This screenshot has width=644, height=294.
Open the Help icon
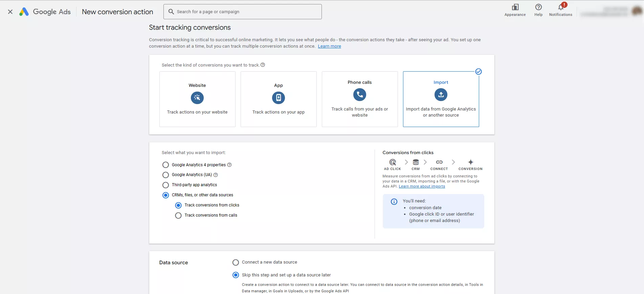pos(538,7)
